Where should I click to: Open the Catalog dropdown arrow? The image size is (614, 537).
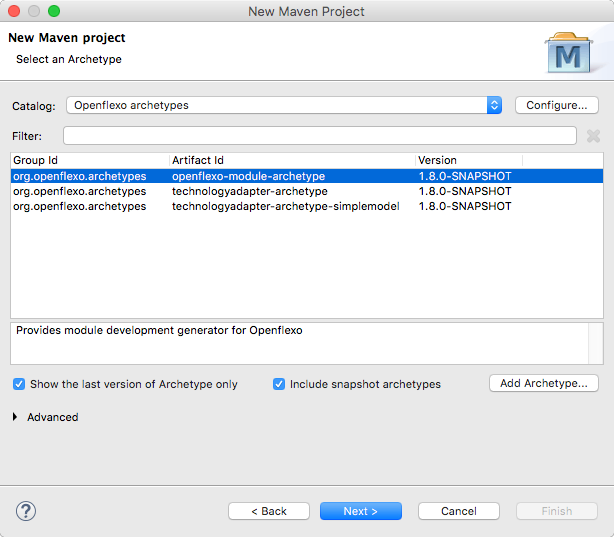[494, 105]
